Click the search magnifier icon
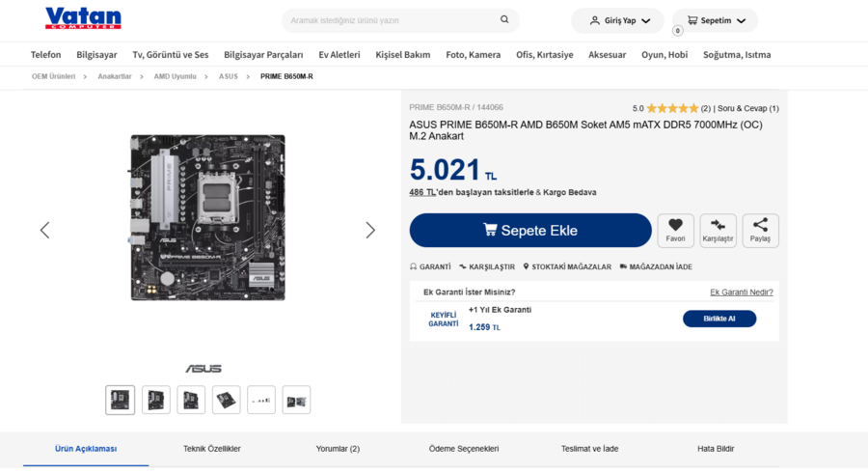This screenshot has width=868, height=473. [504, 20]
